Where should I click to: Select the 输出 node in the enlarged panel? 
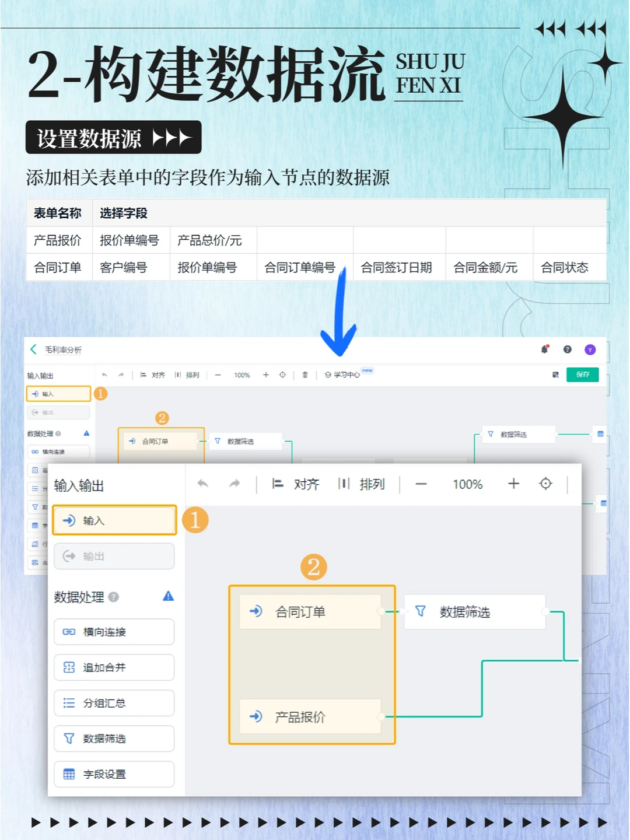pyautogui.click(x=114, y=556)
